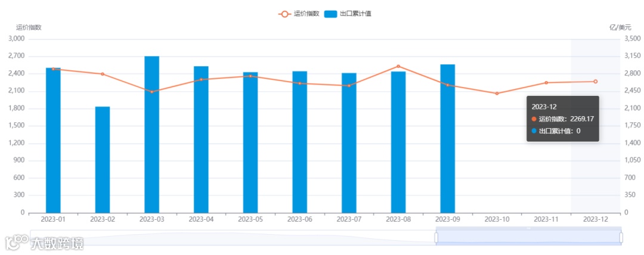Click tooltip value 出口累计值: 0
Image resolution: width=644 pixels, height=255 pixels.
tap(556, 131)
